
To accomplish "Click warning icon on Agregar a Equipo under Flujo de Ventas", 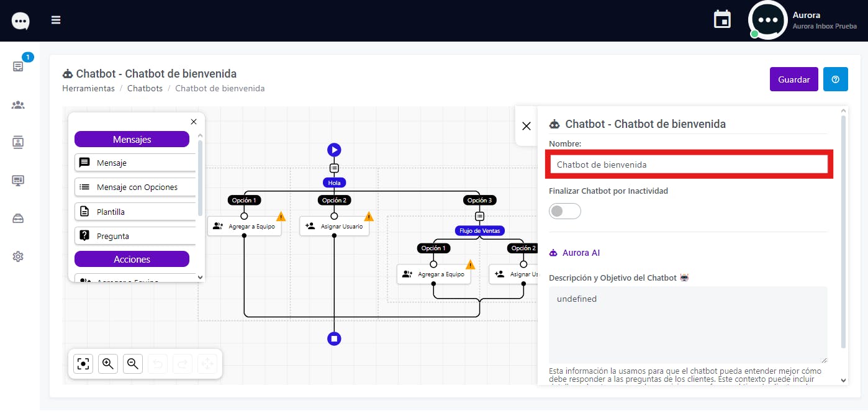I will click(x=470, y=265).
